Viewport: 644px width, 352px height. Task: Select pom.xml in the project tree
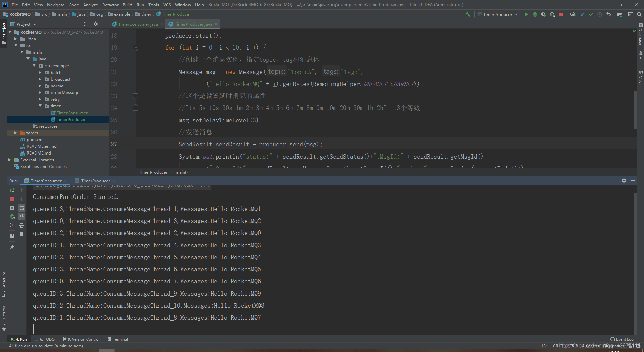pyautogui.click(x=35, y=139)
